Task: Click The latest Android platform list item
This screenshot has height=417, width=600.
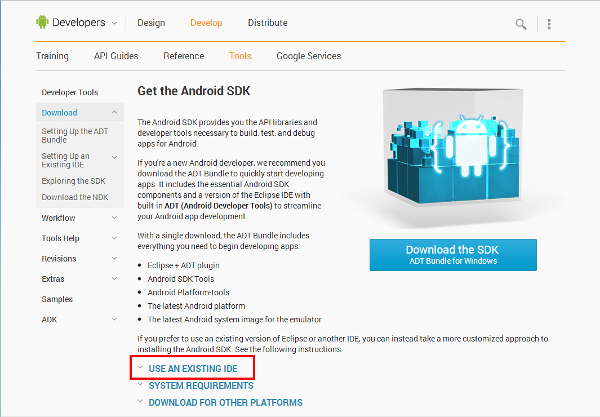Action: 196,306
